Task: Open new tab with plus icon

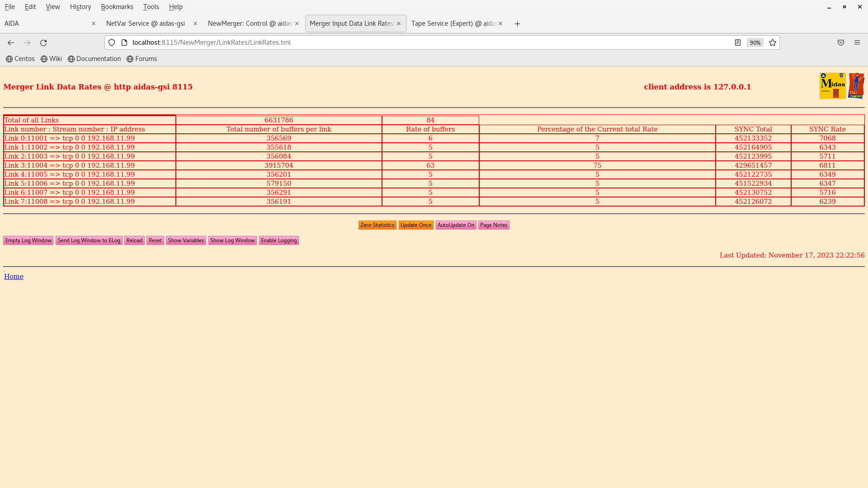Action: (x=518, y=24)
